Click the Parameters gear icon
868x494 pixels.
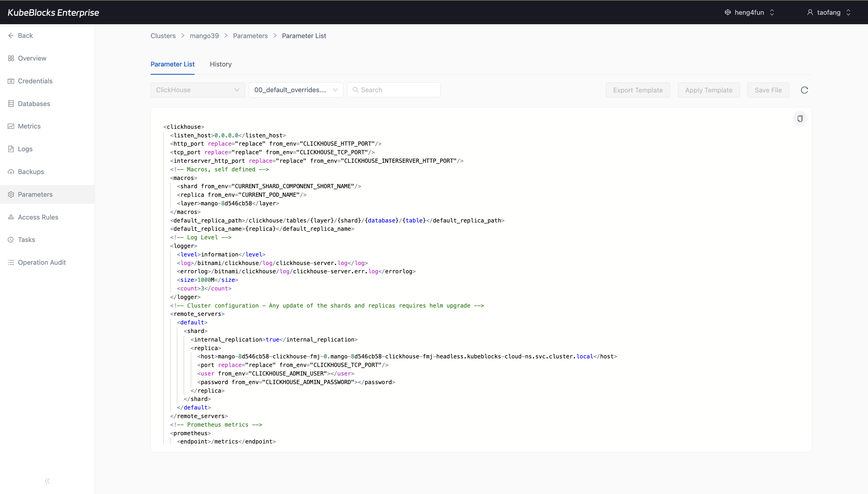coord(11,194)
